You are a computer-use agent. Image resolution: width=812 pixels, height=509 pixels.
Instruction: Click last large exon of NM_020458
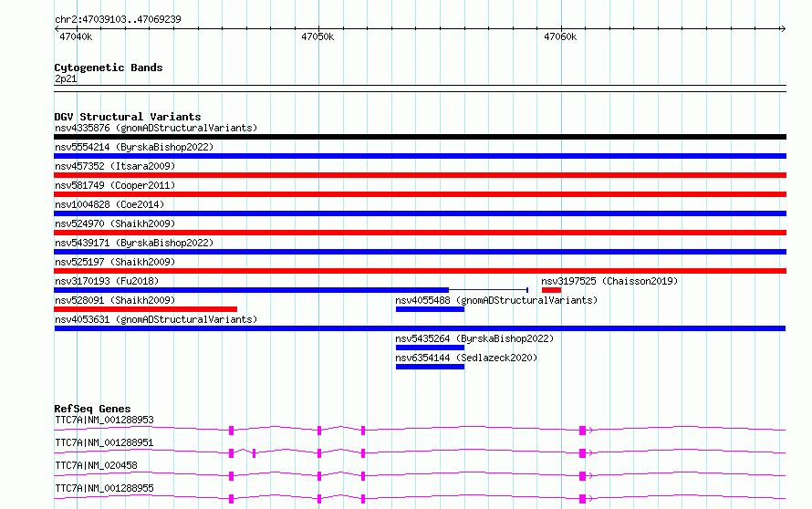coord(583,476)
